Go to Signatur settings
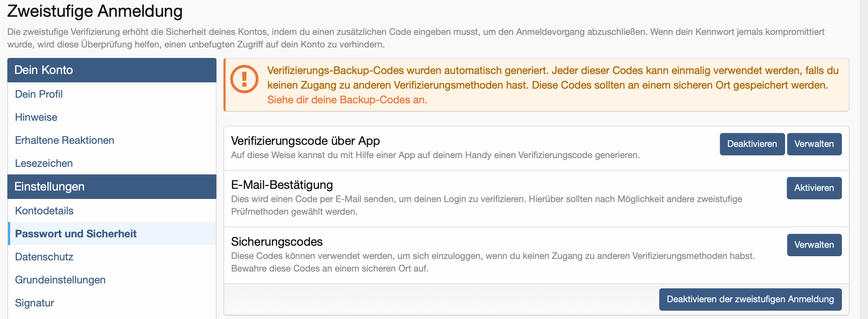868x319 pixels. tap(35, 303)
